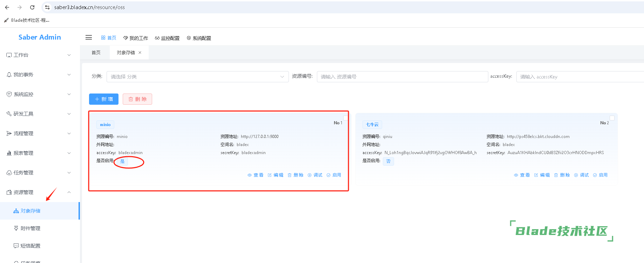Click the http://127.0.0.1:9000 address text
The width and height of the screenshot is (644, 263).
click(260, 137)
